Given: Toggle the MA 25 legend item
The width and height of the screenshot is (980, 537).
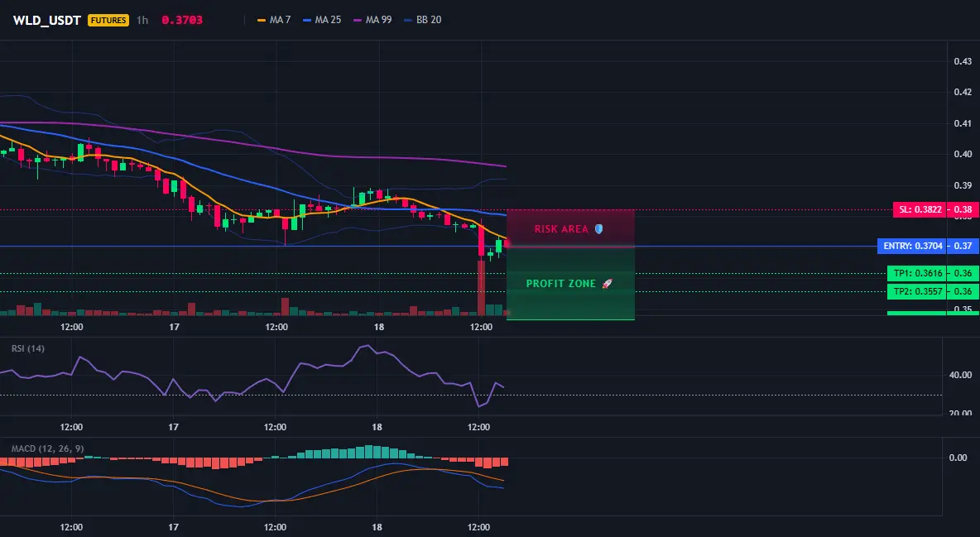Looking at the screenshot, I should click(x=322, y=20).
